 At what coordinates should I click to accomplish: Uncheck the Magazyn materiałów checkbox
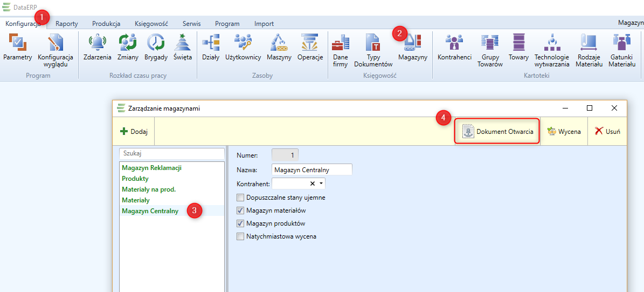240,210
